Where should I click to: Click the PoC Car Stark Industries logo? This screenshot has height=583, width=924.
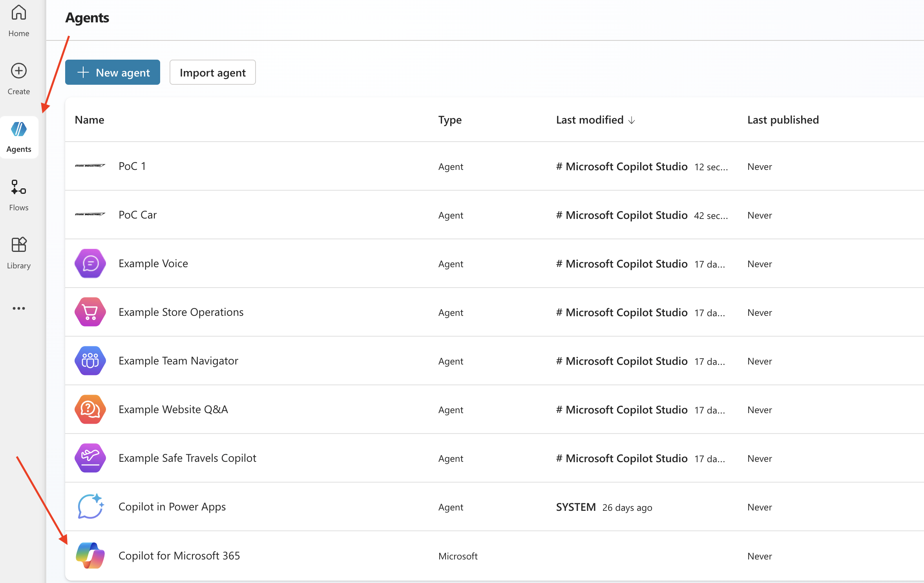pyautogui.click(x=90, y=215)
